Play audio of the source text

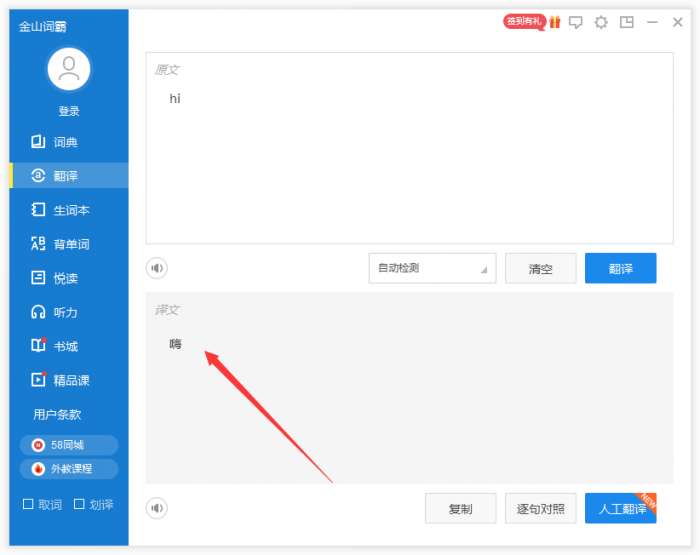pyautogui.click(x=157, y=268)
